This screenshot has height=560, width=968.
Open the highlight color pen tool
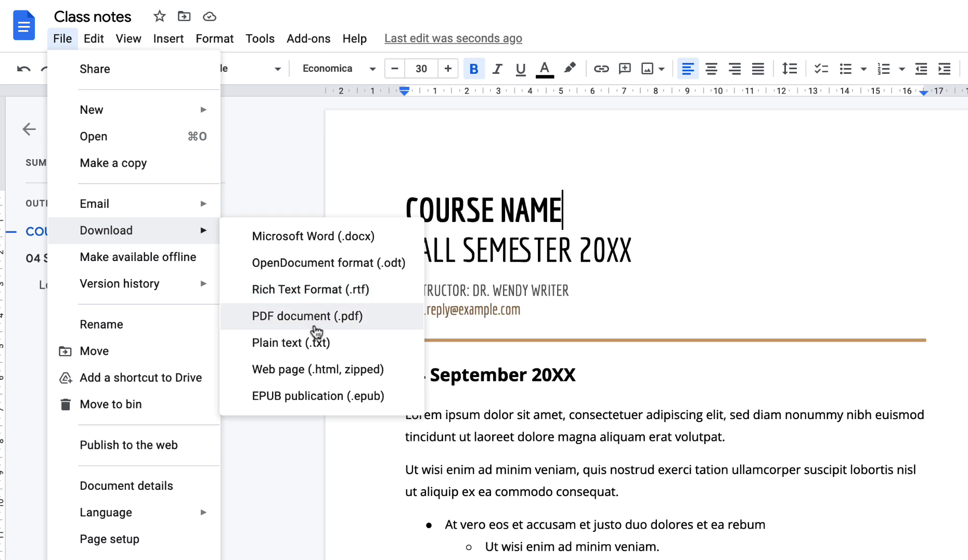[x=570, y=69]
